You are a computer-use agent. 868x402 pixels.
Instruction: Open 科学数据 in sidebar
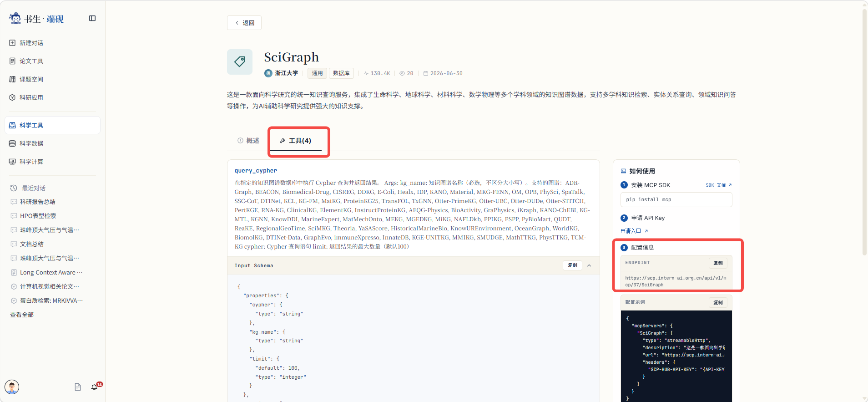52,143
